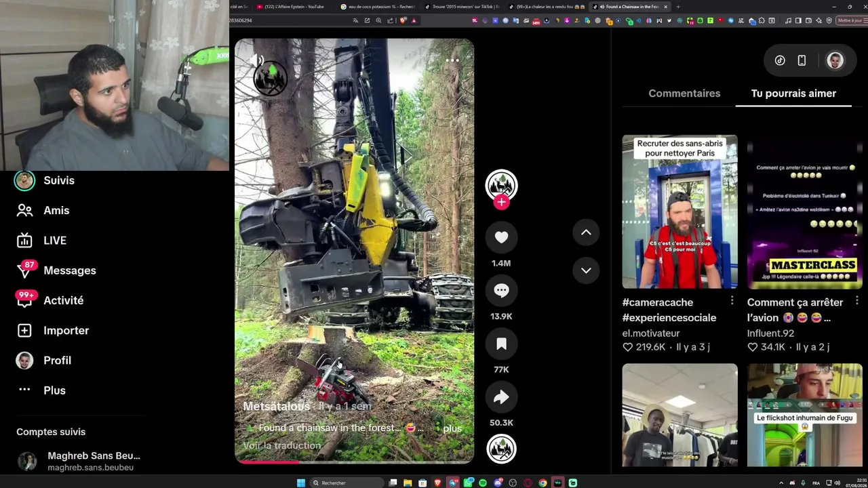This screenshot has height=488, width=868.
Task: Open a new browser tab with plus button
Action: pyautogui.click(x=678, y=7)
